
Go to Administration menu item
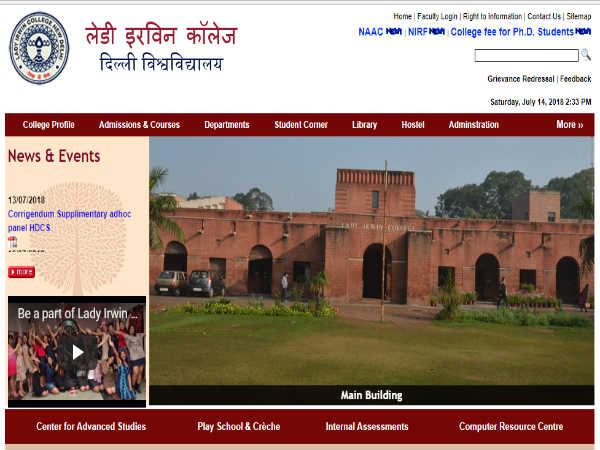[x=474, y=125]
